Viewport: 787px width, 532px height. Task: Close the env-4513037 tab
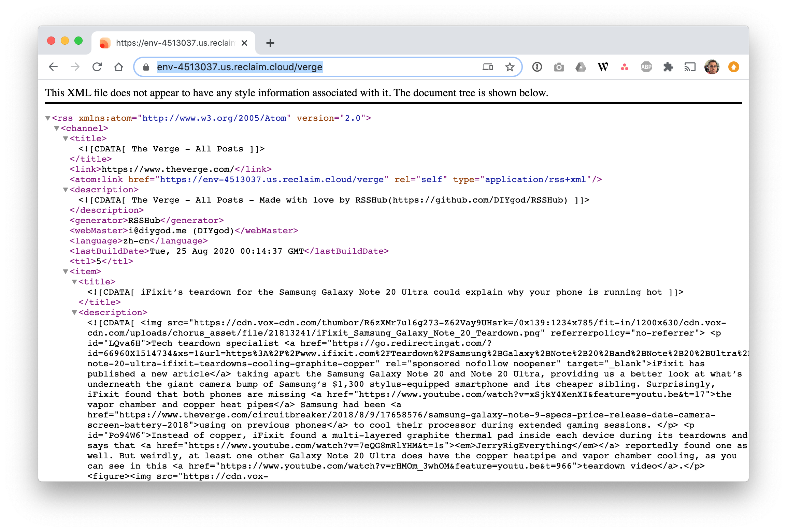point(244,43)
